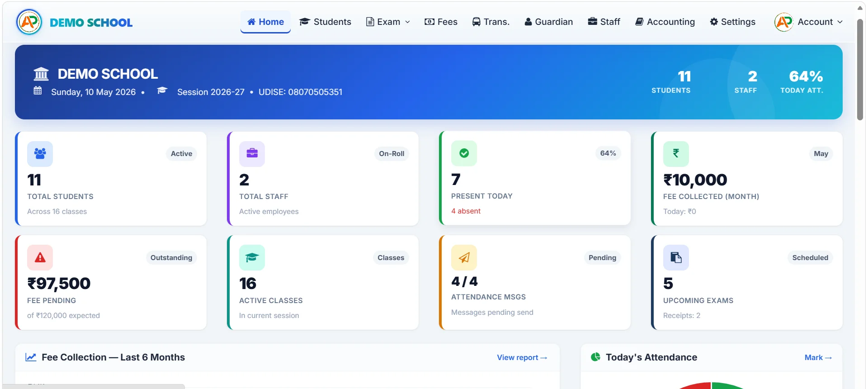Screen dimensions: 868x389
Task: Click the Pending badge
Action: tap(602, 258)
